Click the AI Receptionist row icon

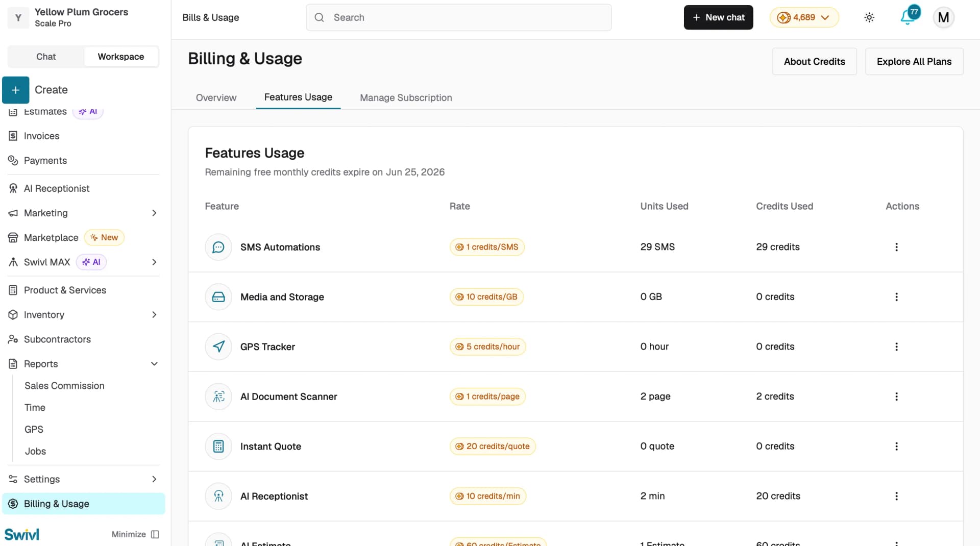(218, 496)
